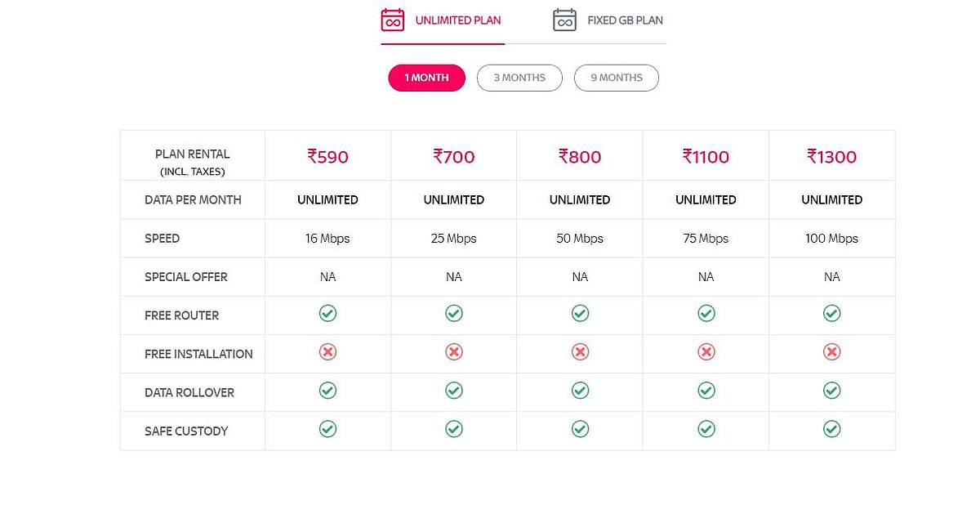The width and height of the screenshot is (980, 523).
Task: Click the ₹1100 plan rental price
Action: pos(706,155)
